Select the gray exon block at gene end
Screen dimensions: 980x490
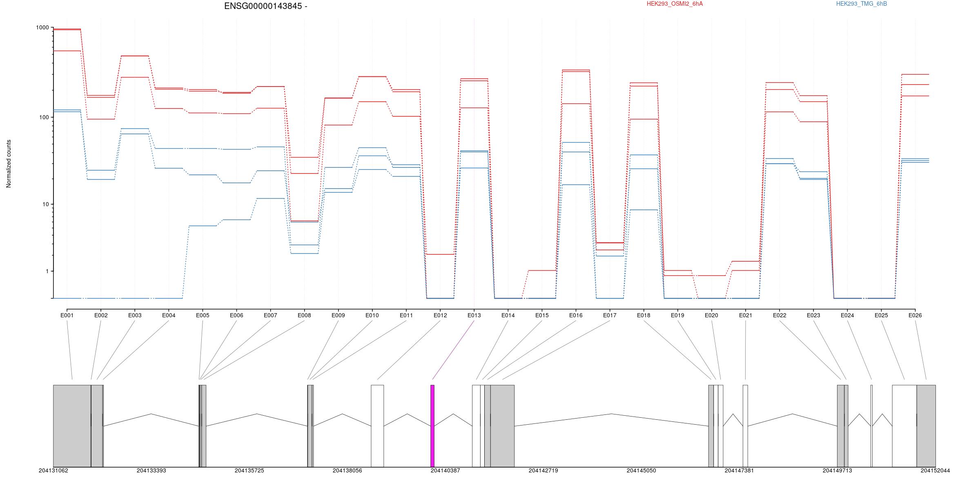click(x=926, y=426)
